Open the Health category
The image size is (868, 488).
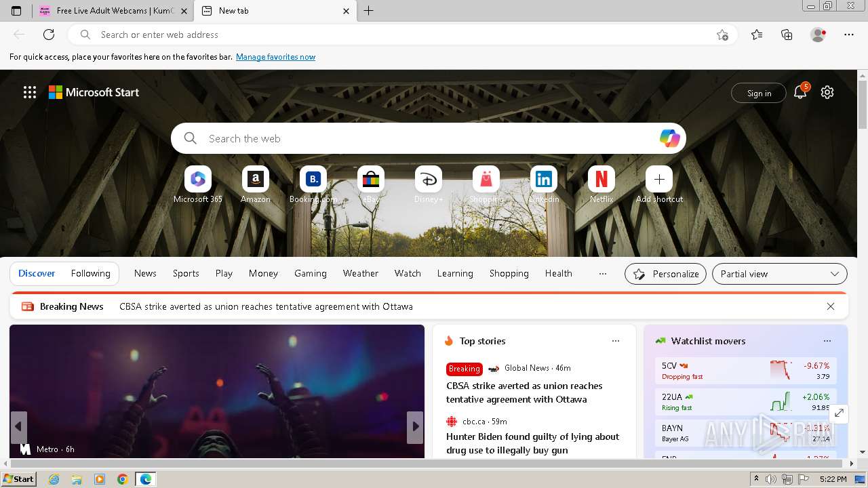pyautogui.click(x=559, y=274)
